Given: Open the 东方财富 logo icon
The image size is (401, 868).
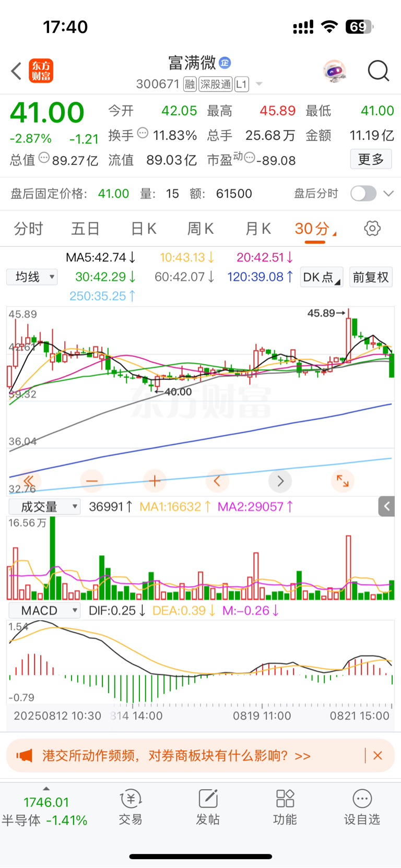Looking at the screenshot, I should pyautogui.click(x=41, y=71).
